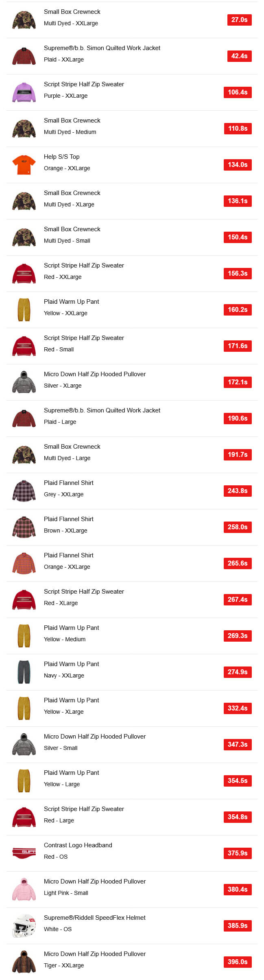Open the Riddell SpeedFlex Helmet thumbnail

(x=24, y=925)
